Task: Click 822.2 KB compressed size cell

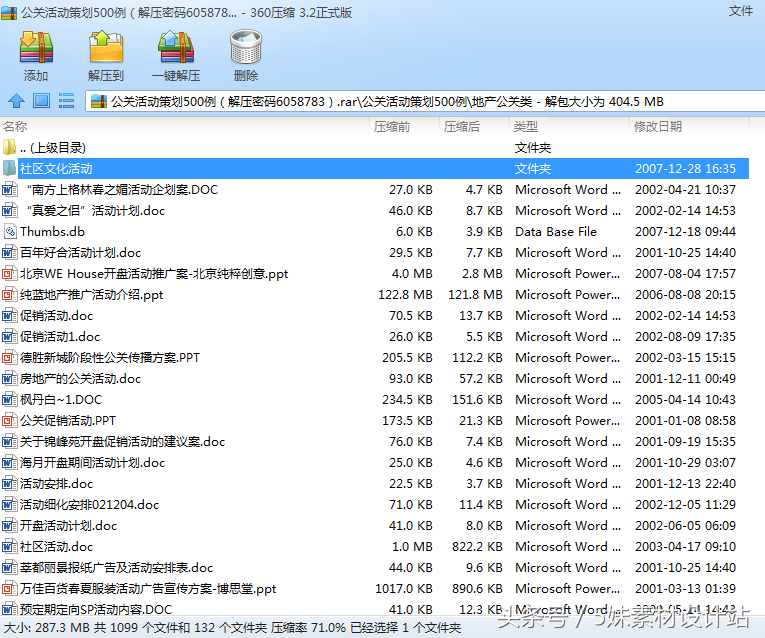Action: pos(477,546)
